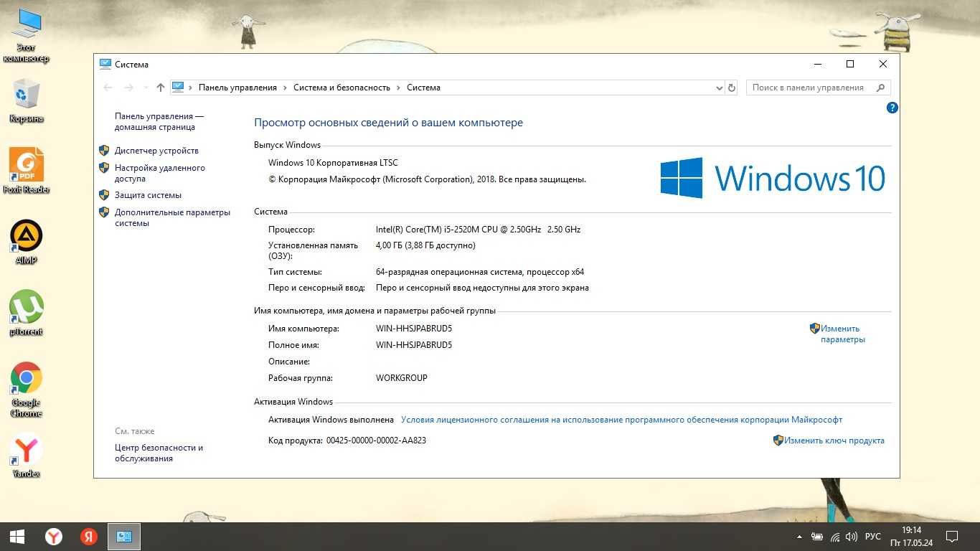This screenshot has width=980, height=551.
Task: Open Защита системы link
Action: click(x=148, y=195)
